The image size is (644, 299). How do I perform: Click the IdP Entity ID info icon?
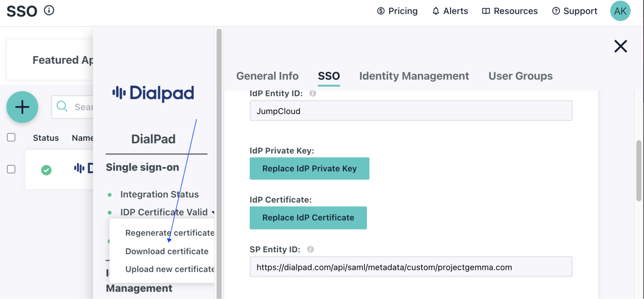[x=312, y=93]
